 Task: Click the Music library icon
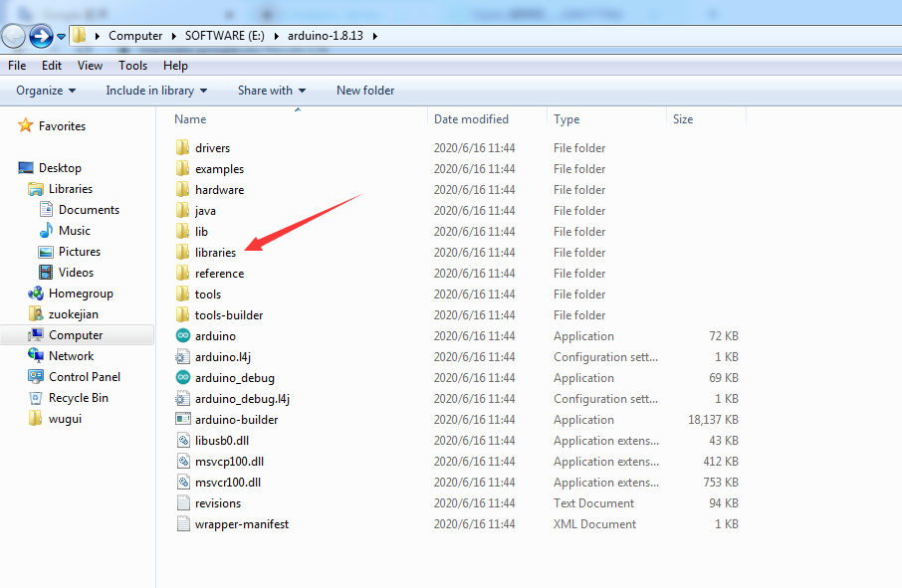tap(46, 231)
